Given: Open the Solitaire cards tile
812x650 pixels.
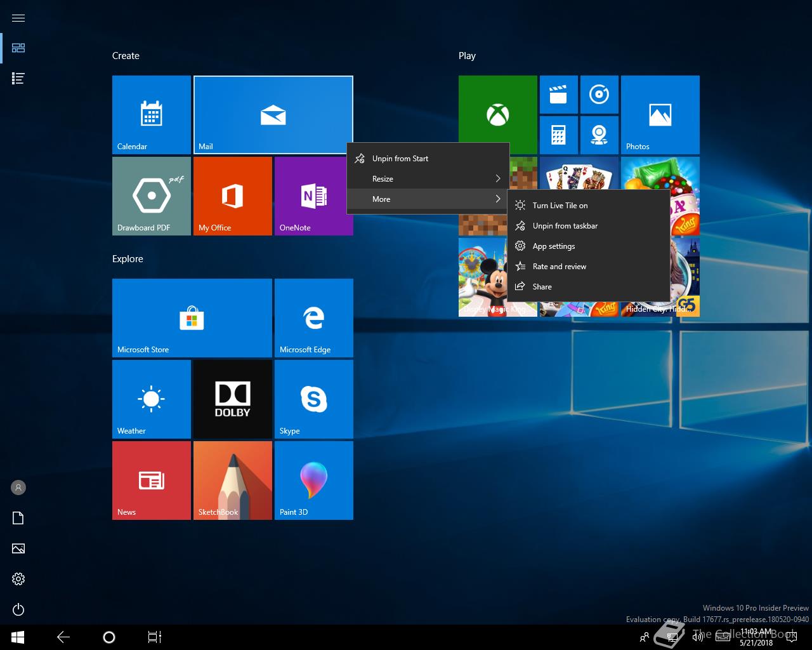Looking at the screenshot, I should pos(579,173).
